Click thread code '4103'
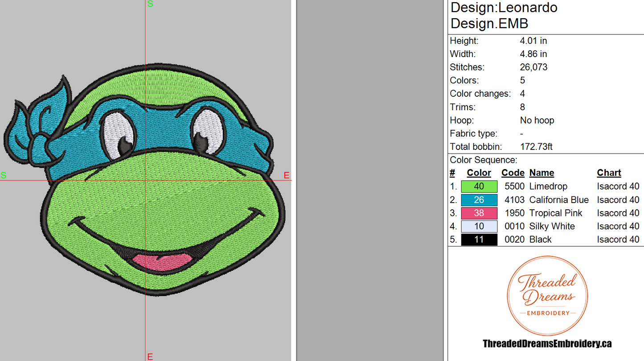This screenshot has width=644, height=361. point(514,200)
